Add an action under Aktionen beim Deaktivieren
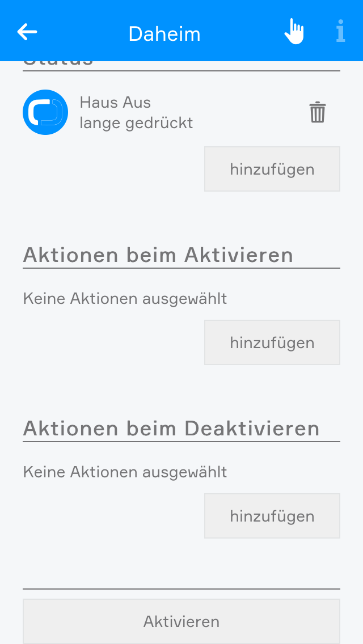 (272, 516)
